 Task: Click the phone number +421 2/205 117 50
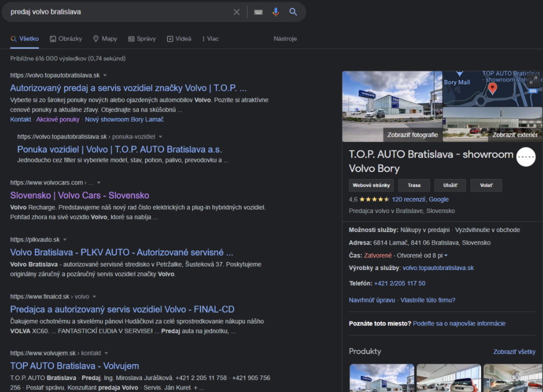[x=399, y=283]
